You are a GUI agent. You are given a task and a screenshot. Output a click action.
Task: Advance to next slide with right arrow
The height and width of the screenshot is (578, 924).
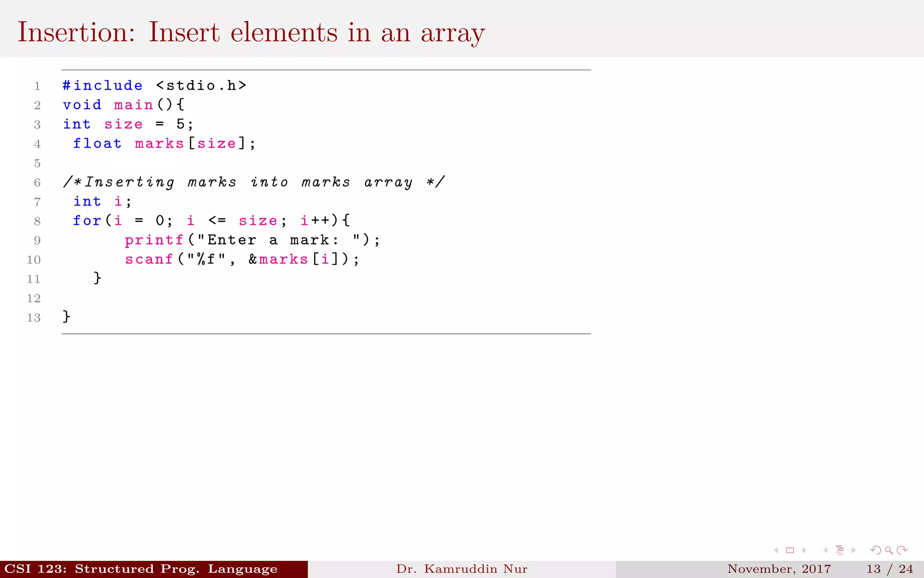[804, 550]
